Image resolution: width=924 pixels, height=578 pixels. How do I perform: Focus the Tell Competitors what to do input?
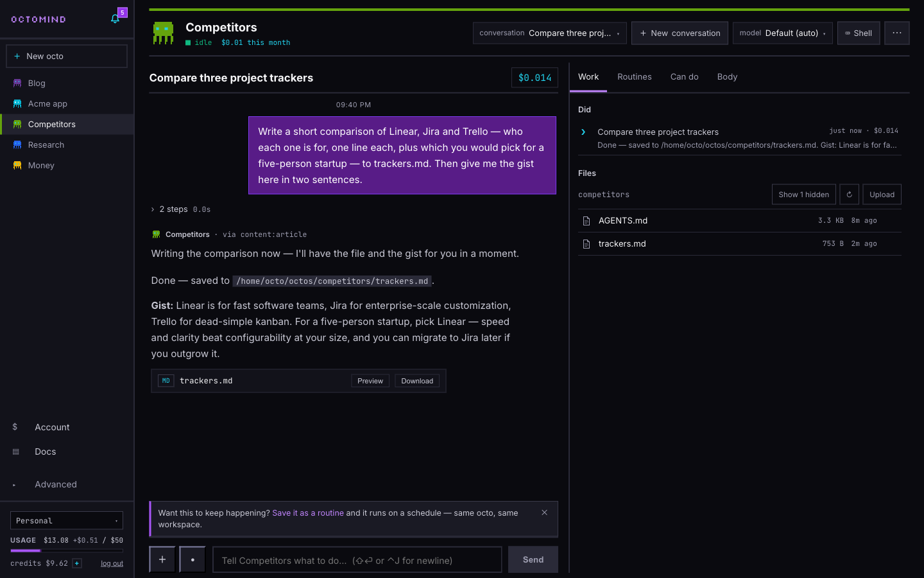click(357, 559)
